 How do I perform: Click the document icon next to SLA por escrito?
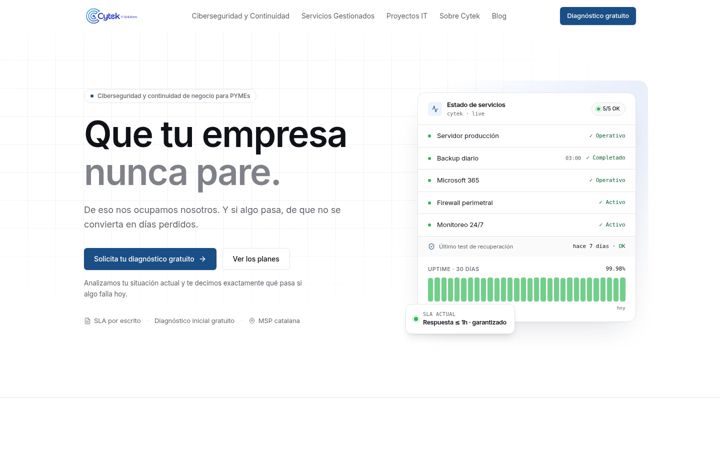coord(87,321)
